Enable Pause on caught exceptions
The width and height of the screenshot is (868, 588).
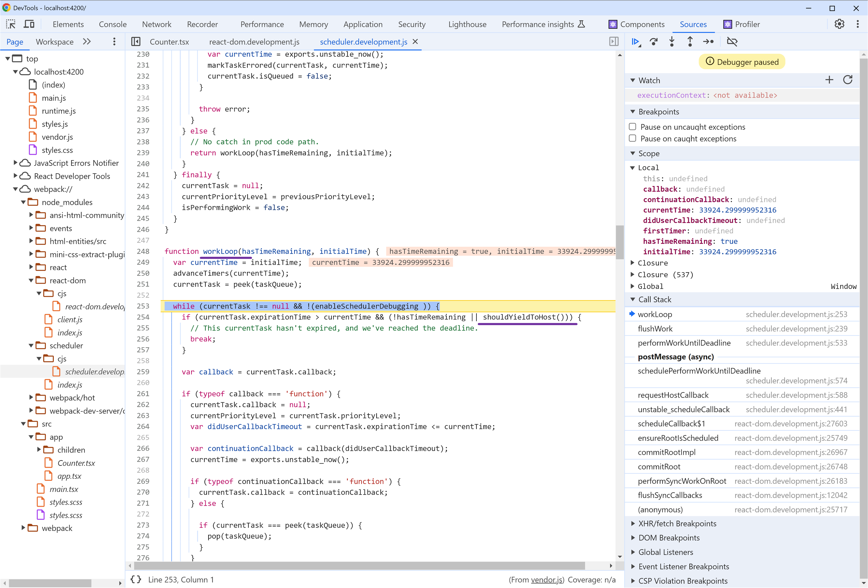pyautogui.click(x=632, y=139)
